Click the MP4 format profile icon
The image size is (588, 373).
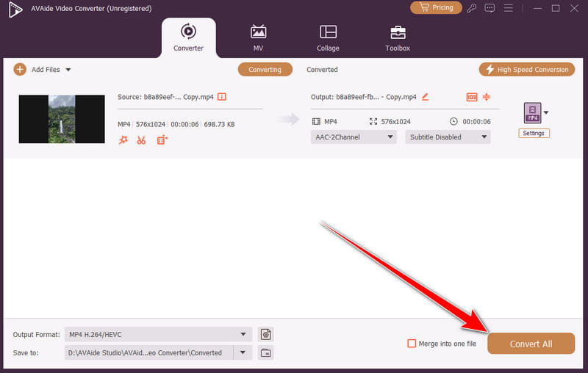coord(532,113)
